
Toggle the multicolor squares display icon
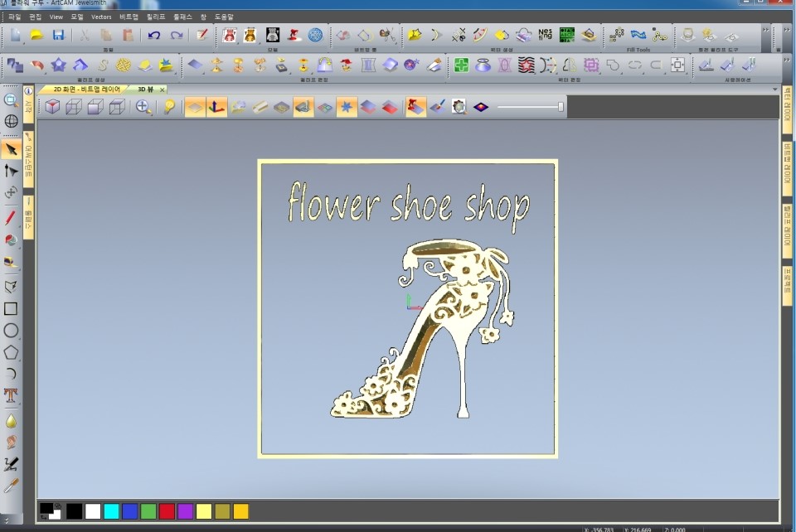pyautogui.click(x=325, y=107)
